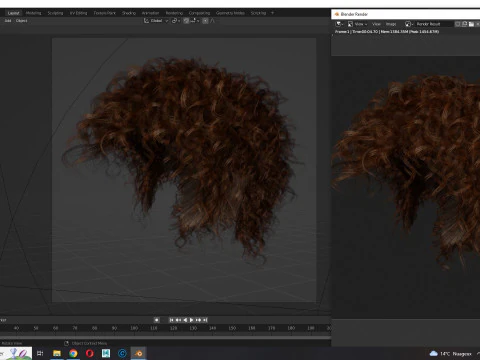Switch to the Layout workspace tab
Image resolution: width=480 pixels, height=360 pixels.
(13, 13)
